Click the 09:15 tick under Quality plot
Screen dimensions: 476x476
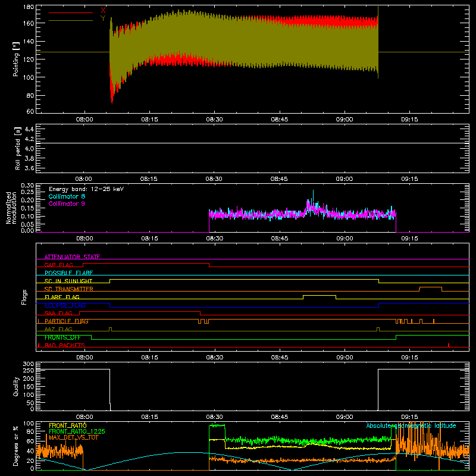(409, 417)
